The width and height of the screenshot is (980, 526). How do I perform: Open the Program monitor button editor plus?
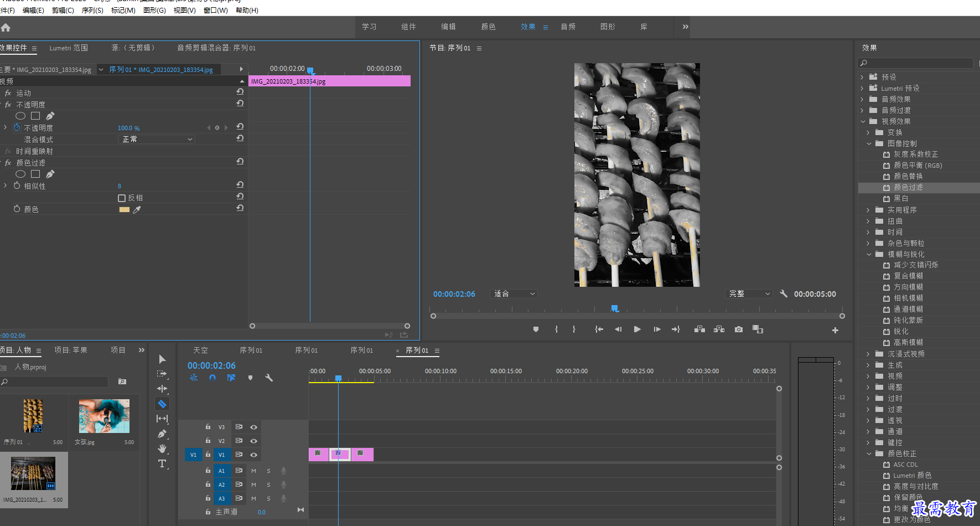[x=835, y=331]
